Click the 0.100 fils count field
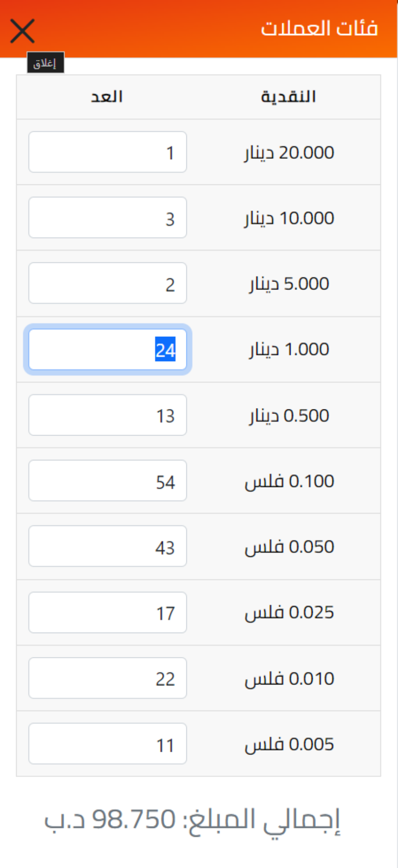The width and height of the screenshot is (398, 868). (107, 481)
